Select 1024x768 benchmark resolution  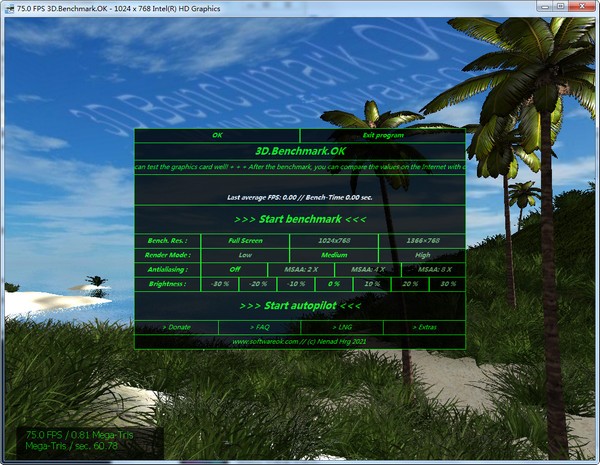334,241
